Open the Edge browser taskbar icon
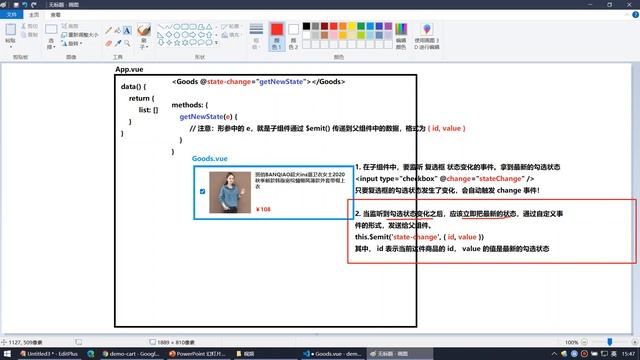The width and height of the screenshot is (640, 360). [x=91, y=354]
